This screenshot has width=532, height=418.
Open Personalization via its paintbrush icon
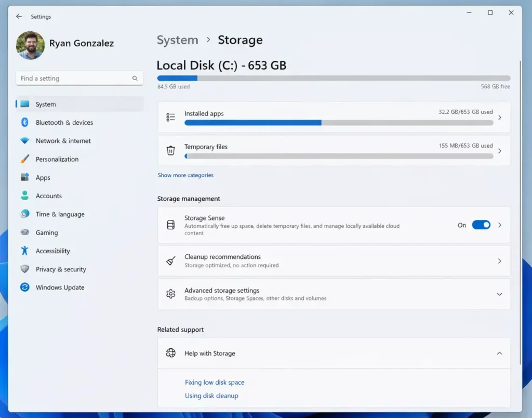pos(24,159)
